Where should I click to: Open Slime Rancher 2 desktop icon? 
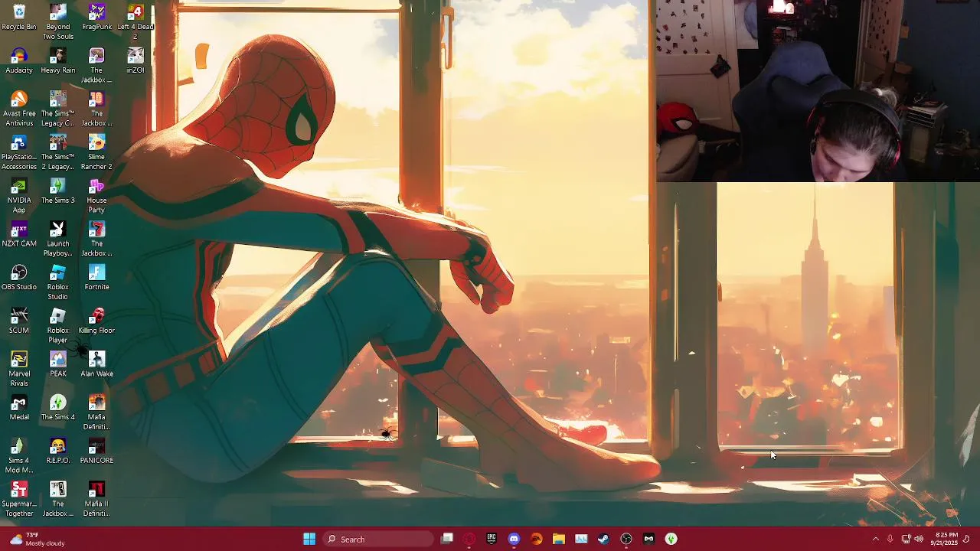(x=96, y=152)
